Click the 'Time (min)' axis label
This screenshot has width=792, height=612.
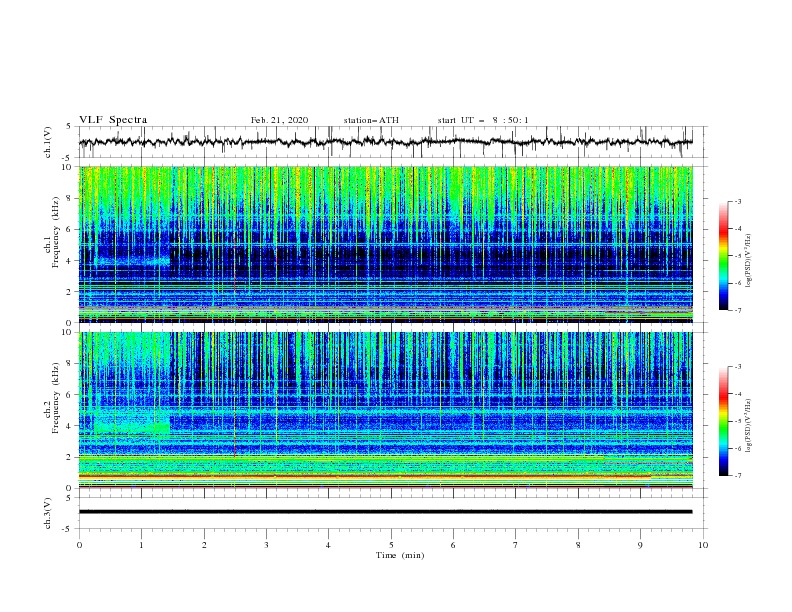[x=400, y=555]
